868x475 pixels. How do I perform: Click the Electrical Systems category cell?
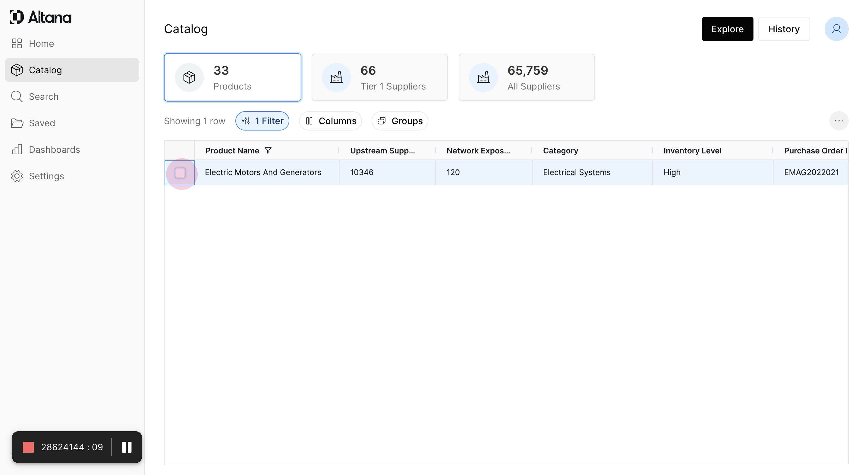coord(577,172)
